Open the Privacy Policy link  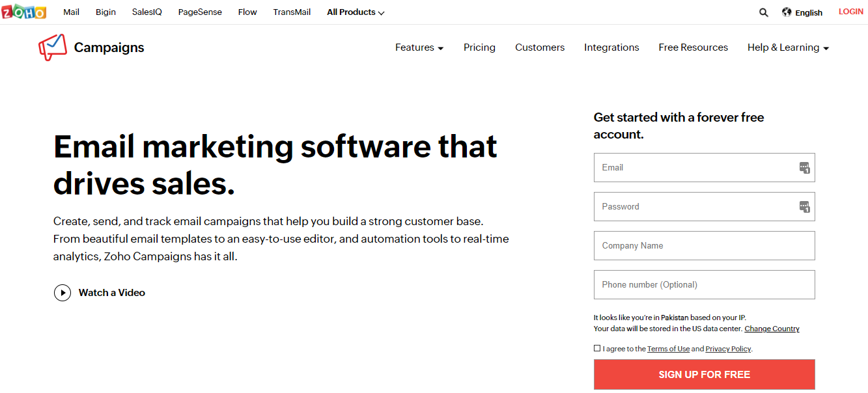point(728,349)
